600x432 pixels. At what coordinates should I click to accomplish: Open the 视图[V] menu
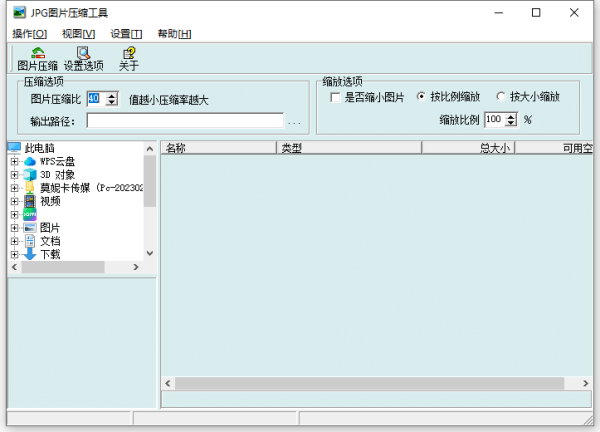pyautogui.click(x=78, y=34)
